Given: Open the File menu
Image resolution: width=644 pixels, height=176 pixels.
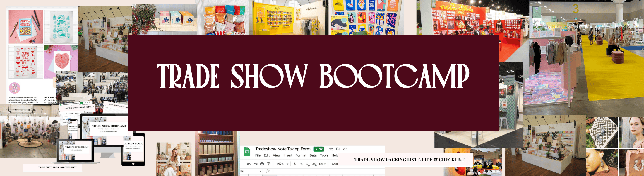Looking at the screenshot, I should (x=258, y=155).
